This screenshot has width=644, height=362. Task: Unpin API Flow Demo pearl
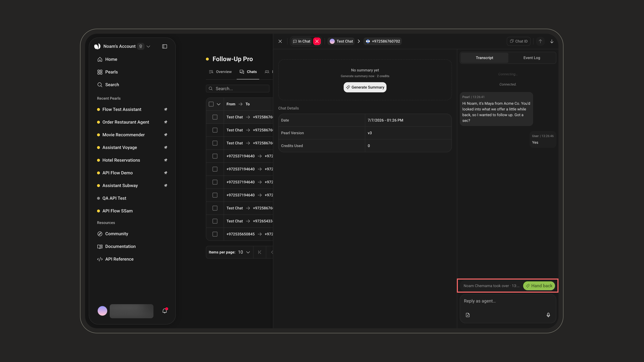pos(166,173)
